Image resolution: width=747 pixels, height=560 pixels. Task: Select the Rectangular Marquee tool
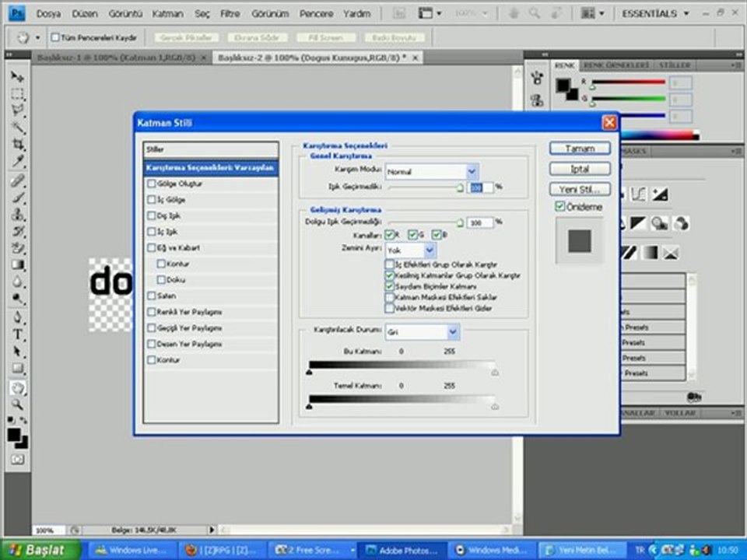(x=17, y=94)
